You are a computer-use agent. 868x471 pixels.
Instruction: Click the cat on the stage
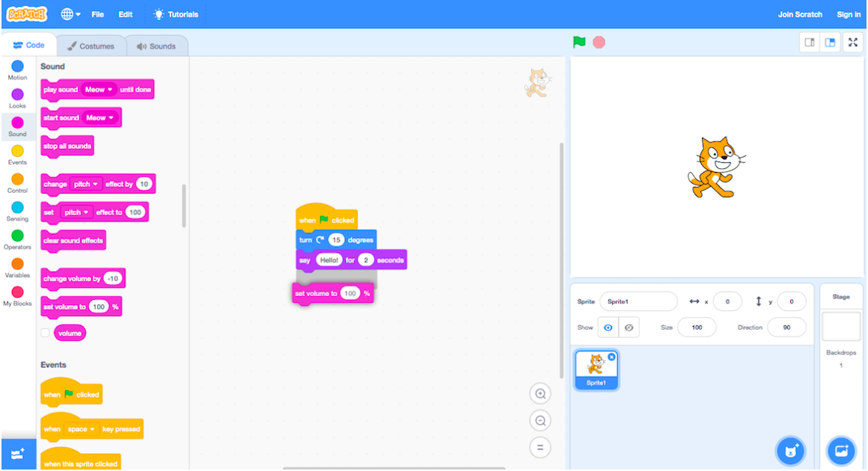tap(716, 167)
